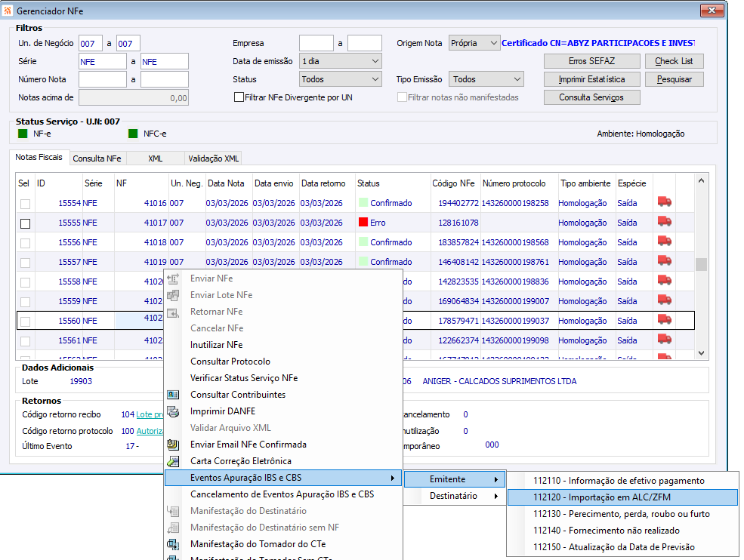Click the red Erro status color square

[363, 223]
